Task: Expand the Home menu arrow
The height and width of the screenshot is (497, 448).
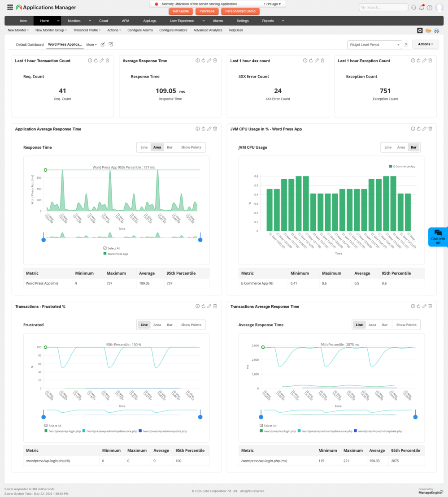Action: pyautogui.click(x=58, y=21)
